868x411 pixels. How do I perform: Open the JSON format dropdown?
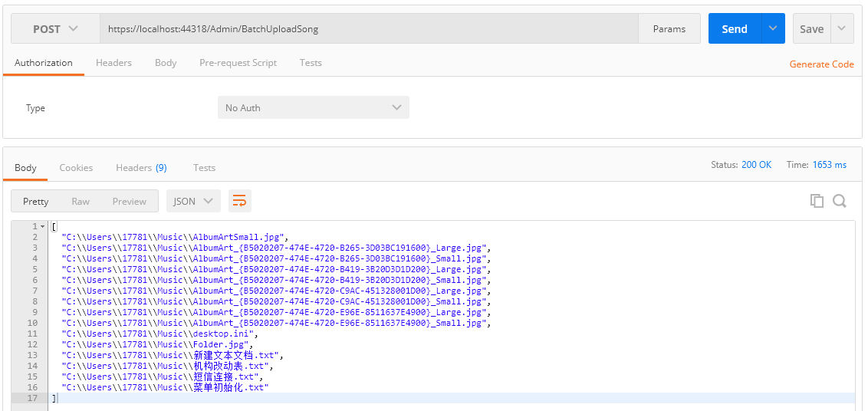pyautogui.click(x=193, y=201)
